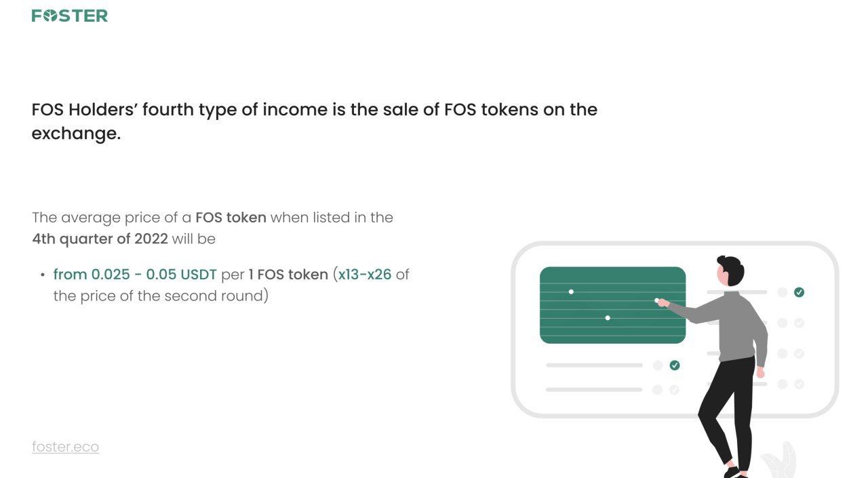Click the grey line below the green chart
Screen dimensions: 868x478
point(594,365)
